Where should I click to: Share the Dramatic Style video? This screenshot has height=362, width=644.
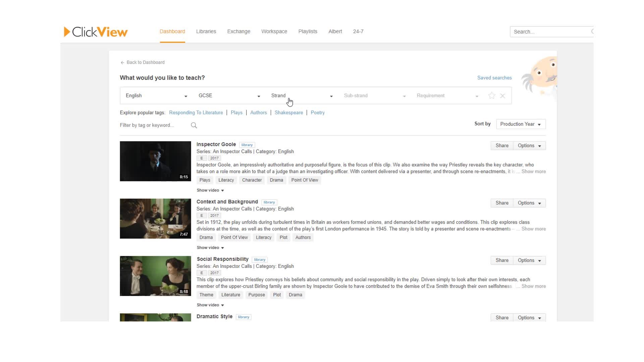[502, 317]
